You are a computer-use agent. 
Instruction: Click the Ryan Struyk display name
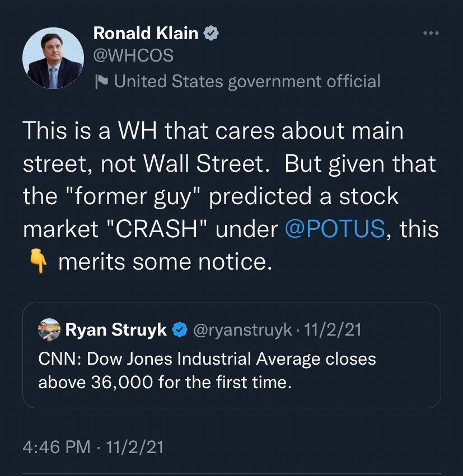116,329
